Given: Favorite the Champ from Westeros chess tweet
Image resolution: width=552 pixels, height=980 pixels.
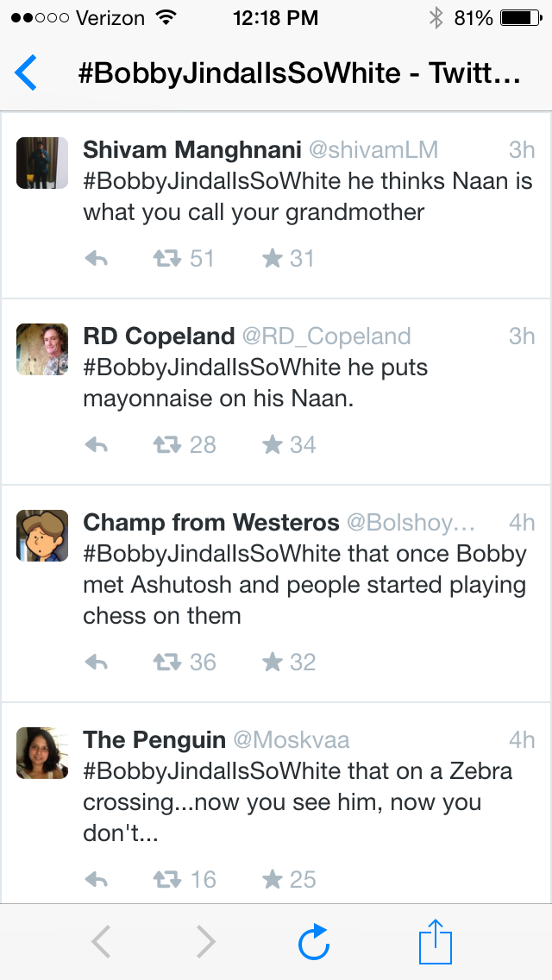Looking at the screenshot, I should pyautogui.click(x=273, y=662).
